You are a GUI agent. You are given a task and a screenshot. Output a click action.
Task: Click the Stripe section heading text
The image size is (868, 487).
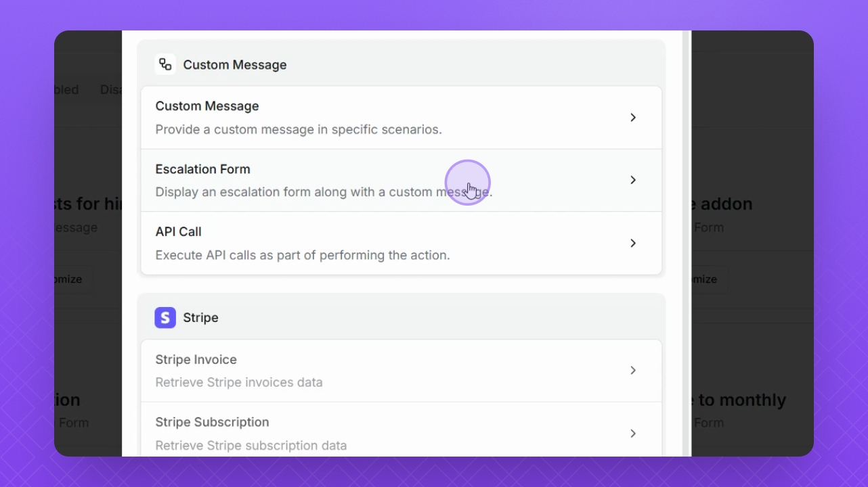(200, 318)
